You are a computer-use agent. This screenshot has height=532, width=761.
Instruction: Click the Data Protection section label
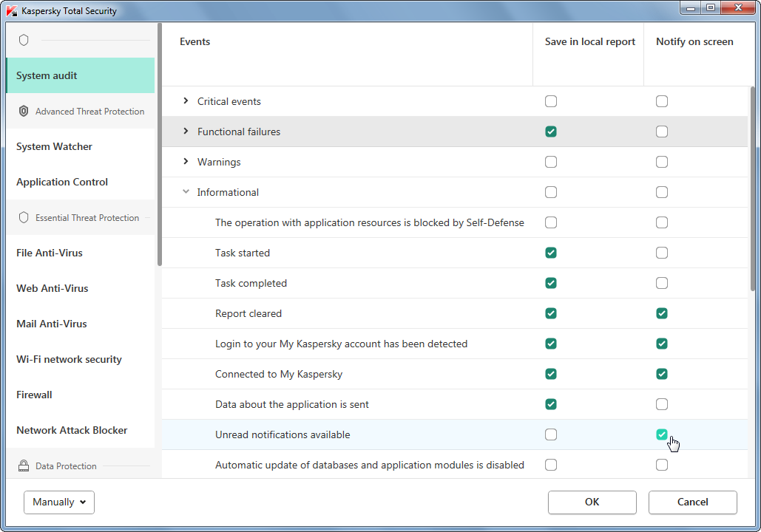pos(66,466)
